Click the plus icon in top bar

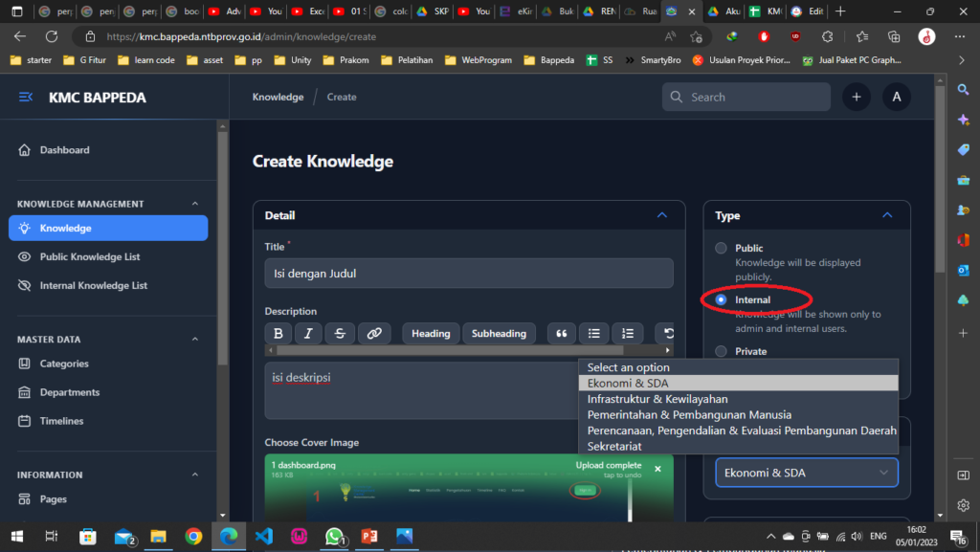coord(856,97)
